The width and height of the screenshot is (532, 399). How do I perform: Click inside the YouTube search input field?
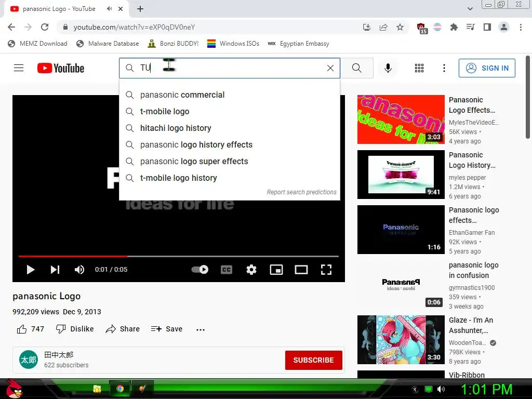231,68
